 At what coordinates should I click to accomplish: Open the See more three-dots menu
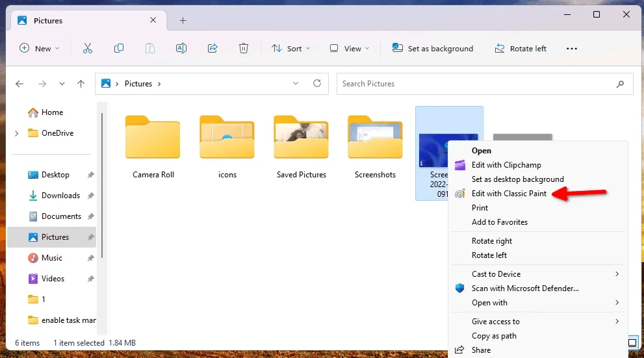(572, 49)
